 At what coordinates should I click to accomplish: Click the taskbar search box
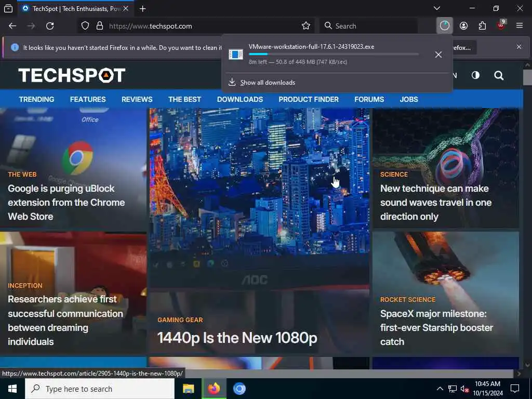(x=100, y=389)
